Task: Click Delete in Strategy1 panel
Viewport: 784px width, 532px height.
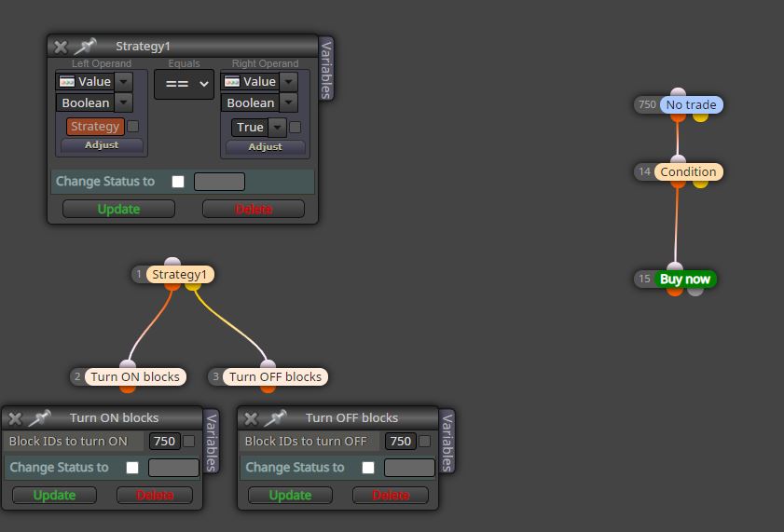Action: click(x=254, y=209)
